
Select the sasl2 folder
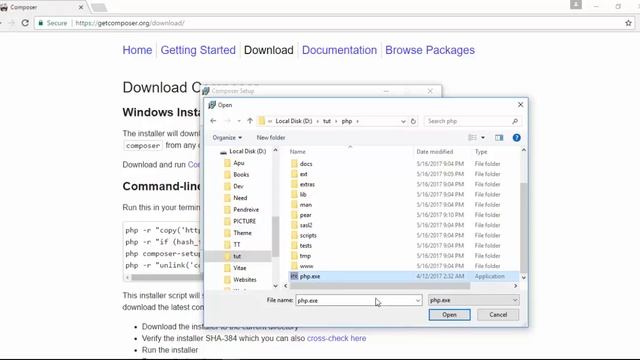click(x=306, y=225)
